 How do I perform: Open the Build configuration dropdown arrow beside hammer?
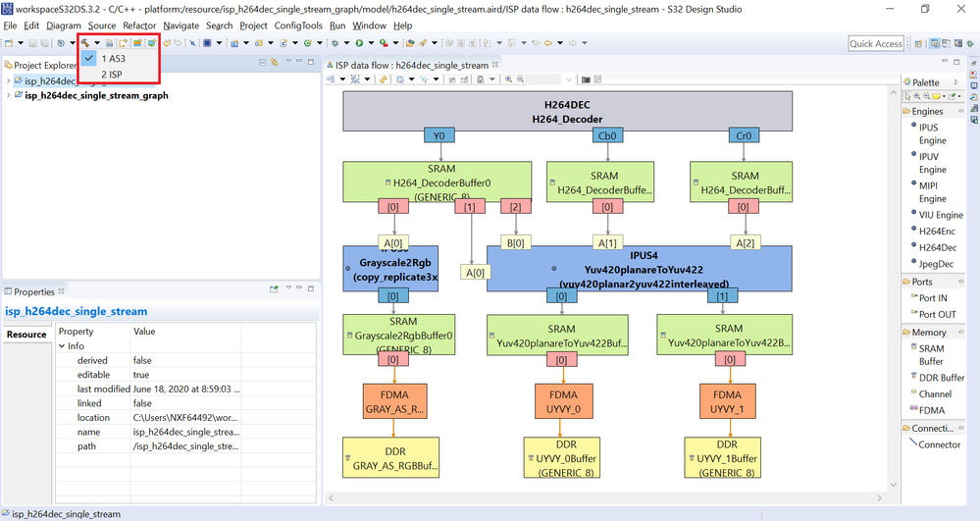pos(97,43)
